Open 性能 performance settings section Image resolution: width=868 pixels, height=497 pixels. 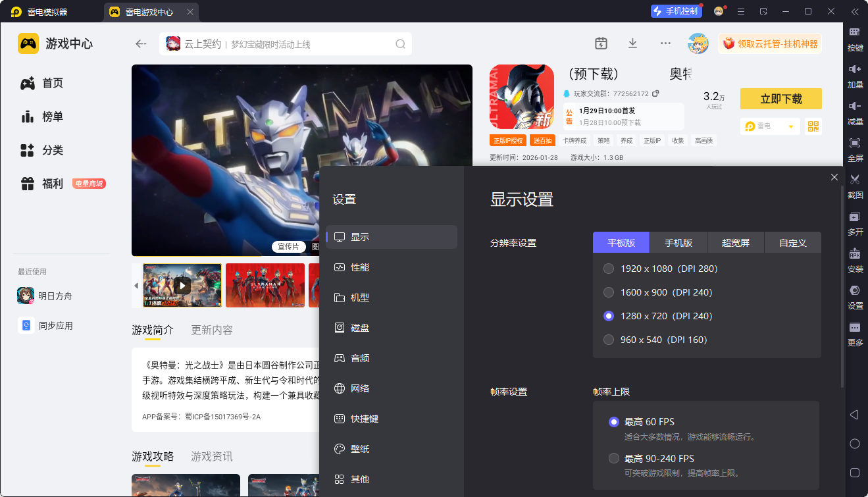click(x=392, y=267)
